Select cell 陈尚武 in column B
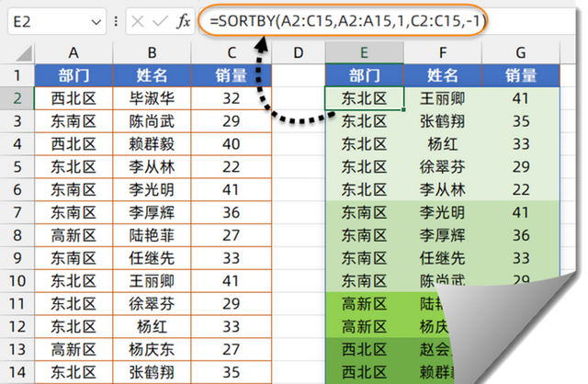 click(152, 121)
